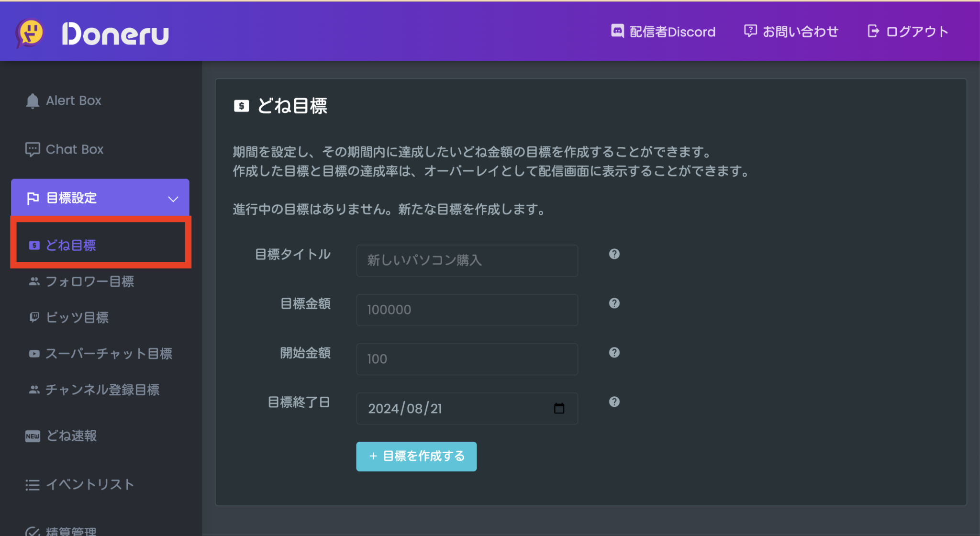This screenshot has height=536, width=980.
Task: Select the どね目標 sidebar item
Action: (x=72, y=245)
